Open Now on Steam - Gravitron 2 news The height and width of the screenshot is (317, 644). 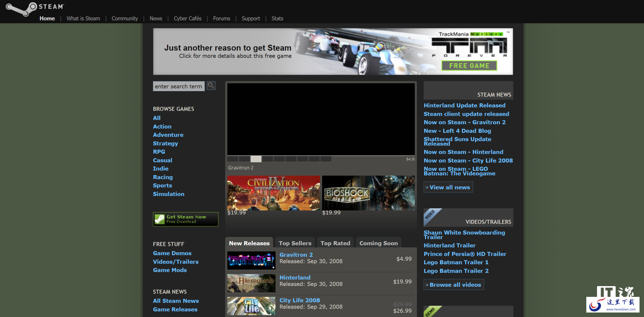coord(465,122)
